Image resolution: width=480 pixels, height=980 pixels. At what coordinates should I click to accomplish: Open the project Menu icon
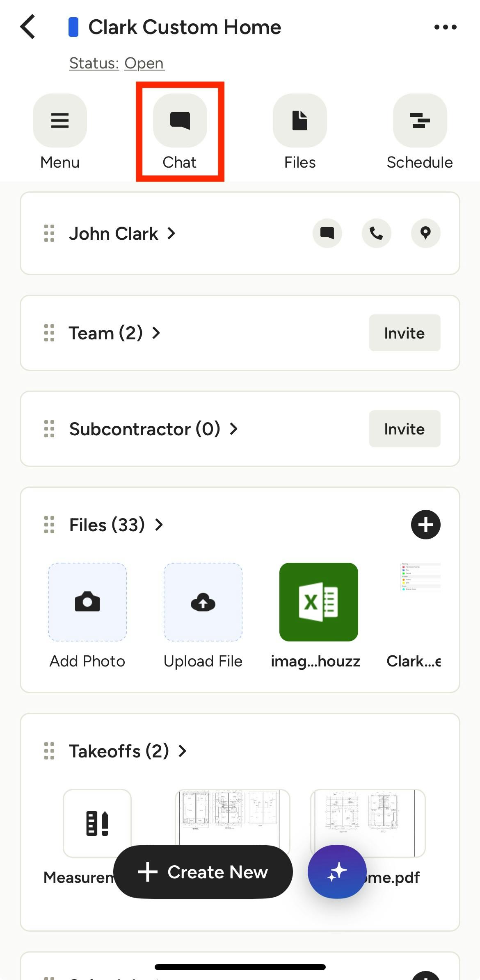tap(60, 121)
